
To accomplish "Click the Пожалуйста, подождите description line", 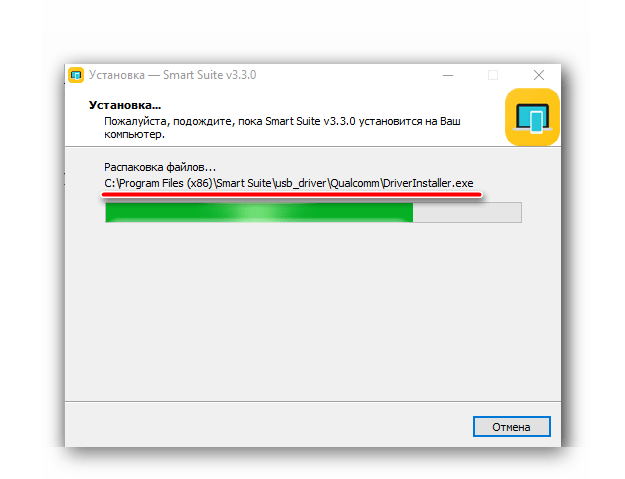I will pyautogui.click(x=282, y=121).
